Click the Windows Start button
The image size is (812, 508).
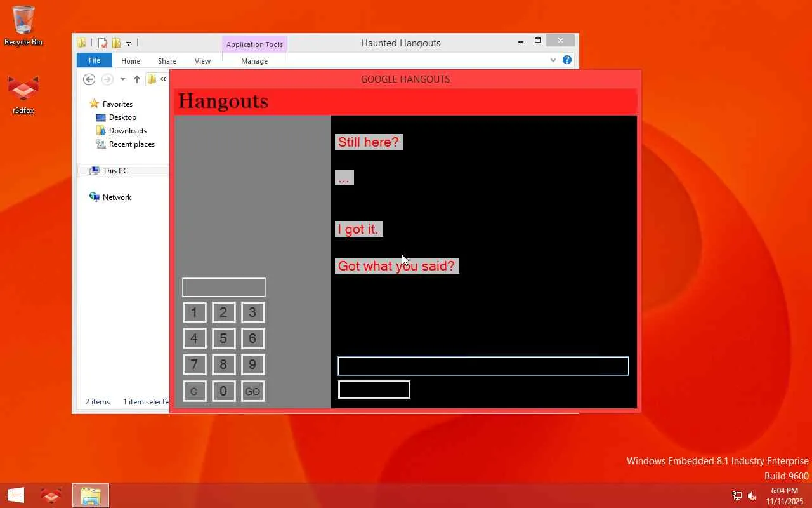point(16,495)
